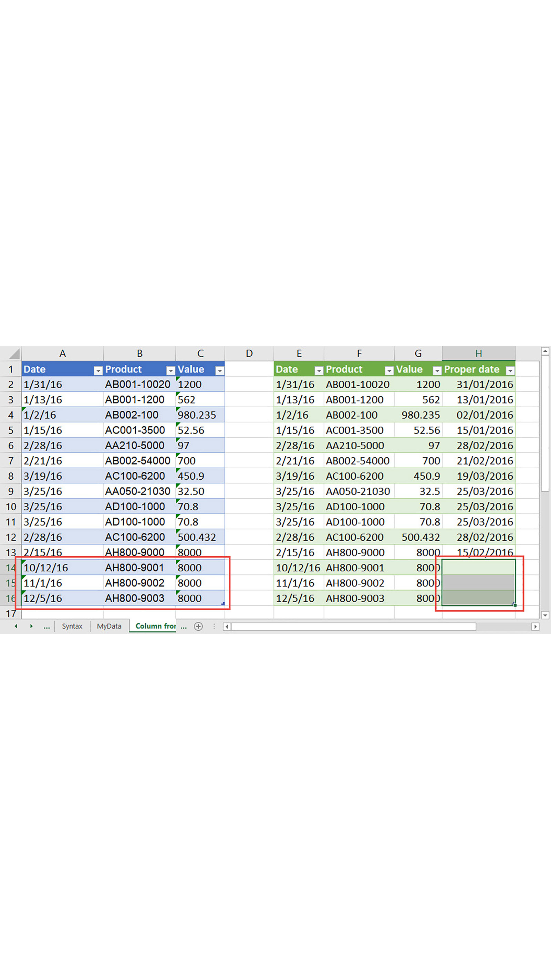551x980 pixels.
Task: Click the next-sheet navigation arrow
Action: pos(32,626)
